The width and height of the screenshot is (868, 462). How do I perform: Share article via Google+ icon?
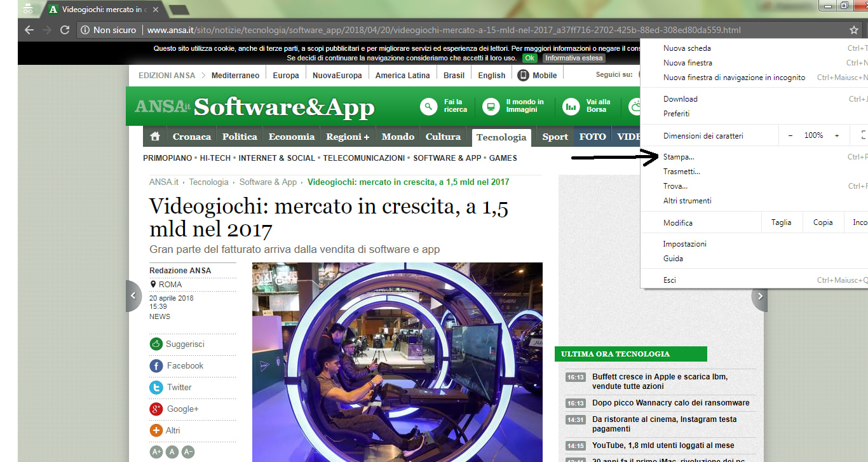tap(156, 409)
